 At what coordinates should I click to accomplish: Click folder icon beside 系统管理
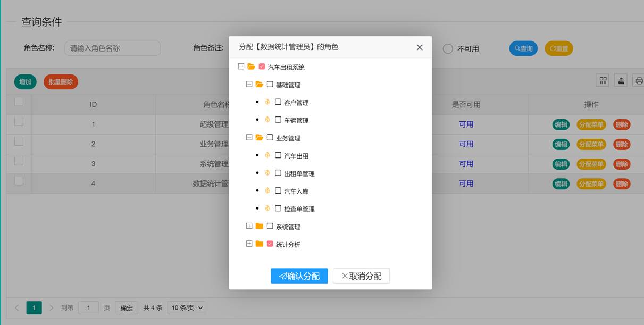[260, 226]
